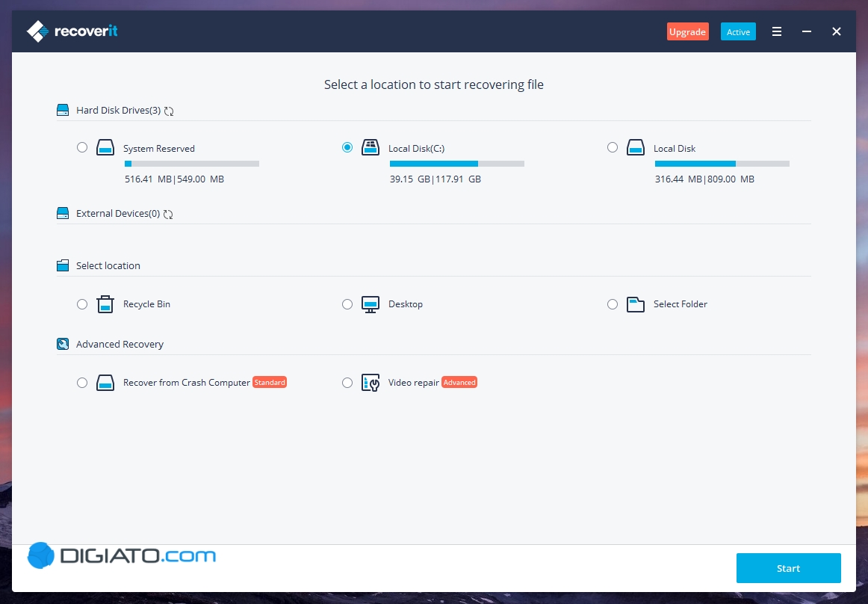
Task: Choose the Desktop radio option
Action: 347,304
